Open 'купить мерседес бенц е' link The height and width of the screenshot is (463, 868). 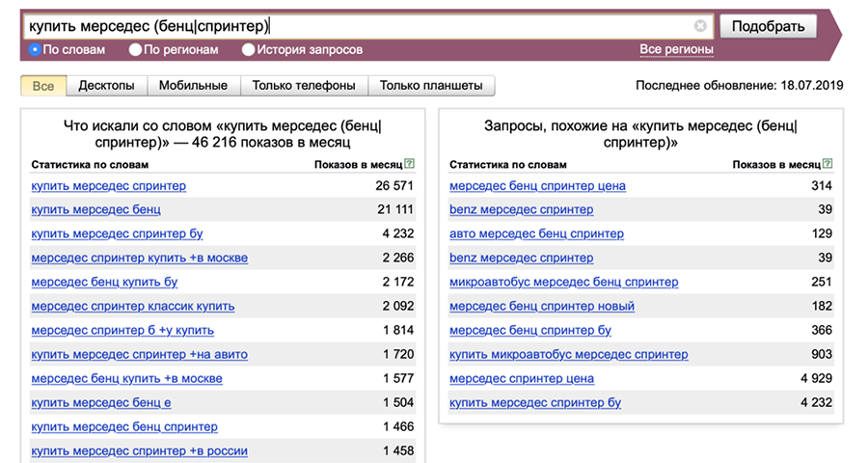[x=101, y=402]
